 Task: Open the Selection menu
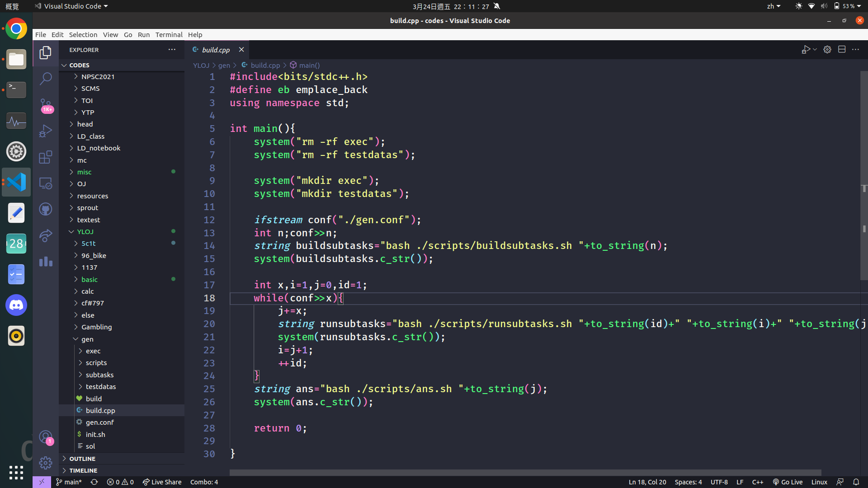coord(83,35)
